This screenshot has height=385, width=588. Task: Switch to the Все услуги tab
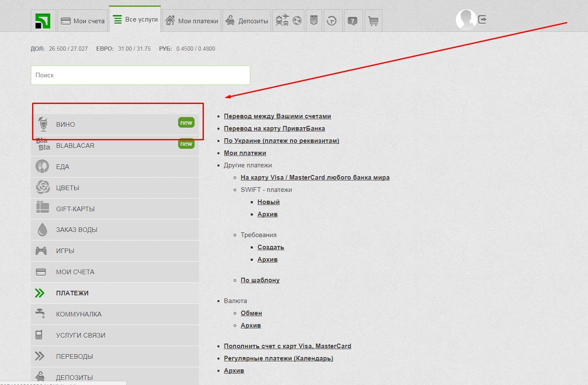point(135,19)
